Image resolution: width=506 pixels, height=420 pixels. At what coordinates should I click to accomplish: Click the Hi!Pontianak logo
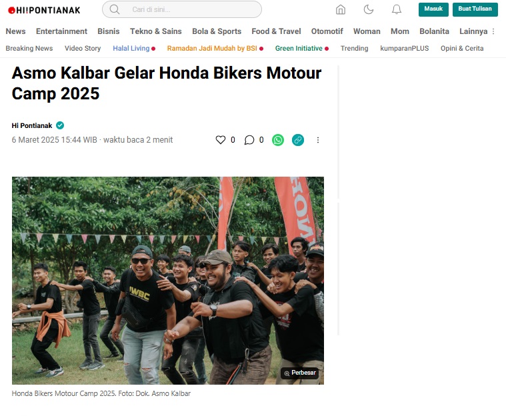tap(44, 10)
